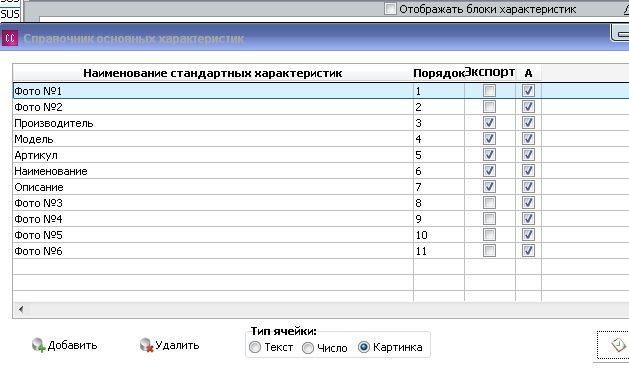
Task: Uncheck column A checkbox for Фото №4
Action: [528, 219]
